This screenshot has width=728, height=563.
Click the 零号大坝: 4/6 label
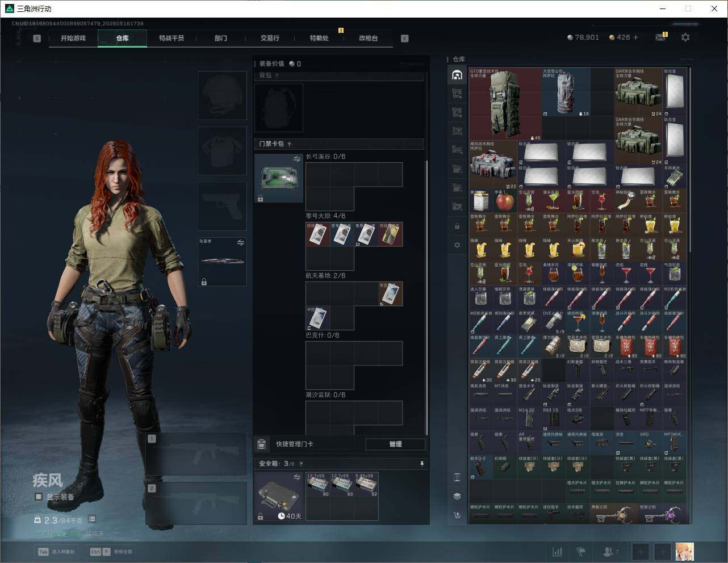(325, 216)
